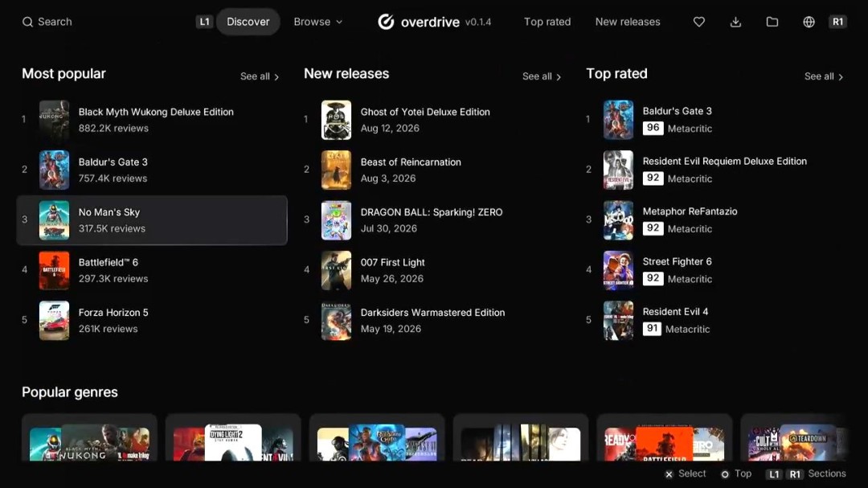The height and width of the screenshot is (488, 868).
Task: Click the R1 badge in top bar
Action: (x=837, y=22)
